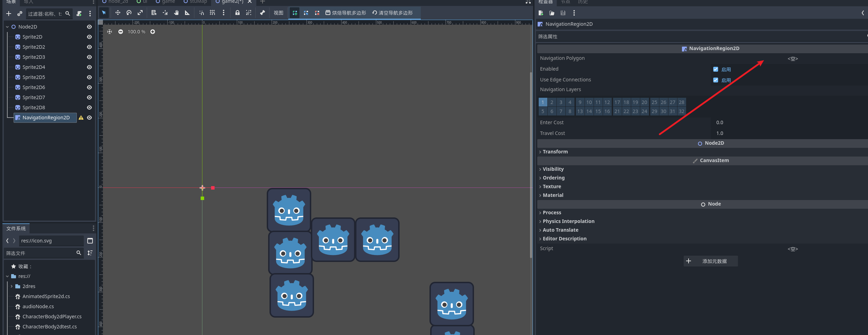The height and width of the screenshot is (335, 868).
Task: Activate the Scale Mode tool
Action: [140, 13]
